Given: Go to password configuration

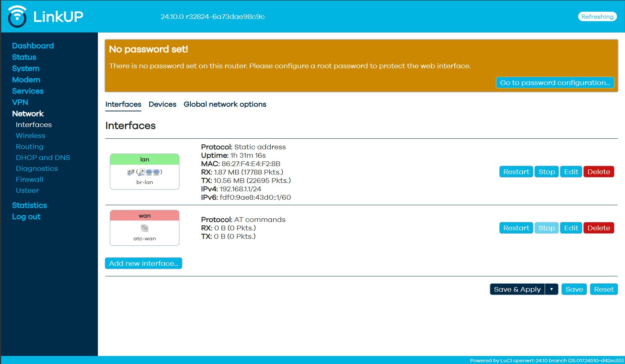Looking at the screenshot, I should (555, 83).
